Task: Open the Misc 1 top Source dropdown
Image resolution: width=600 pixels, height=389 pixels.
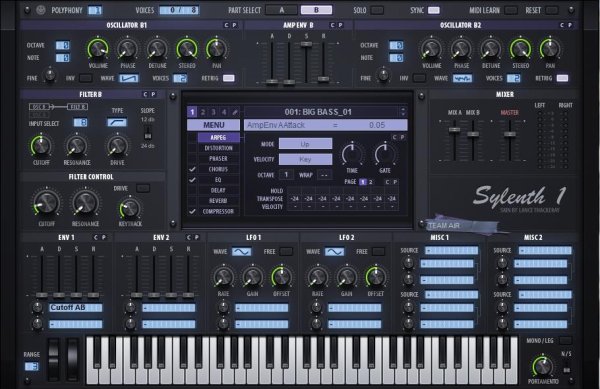Action: (x=452, y=251)
